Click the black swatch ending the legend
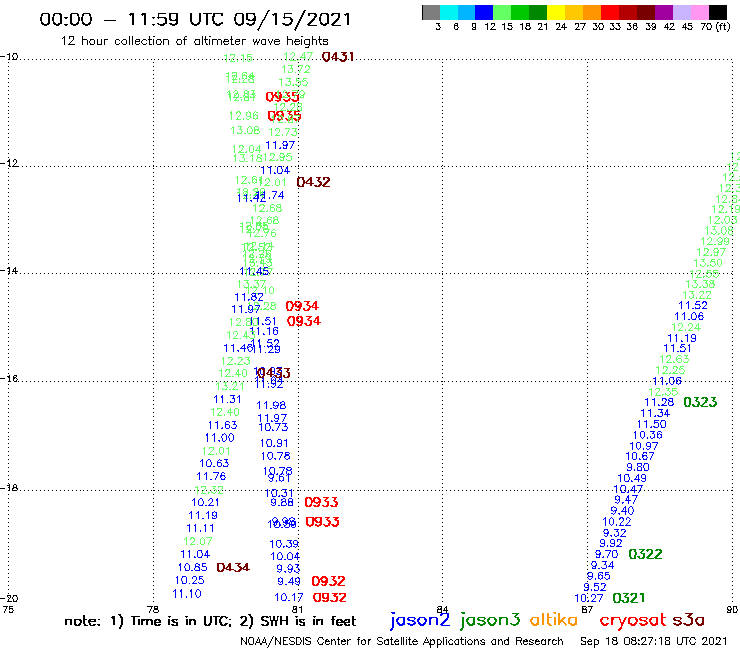Screen dimensions: 740x650 click(x=717, y=13)
